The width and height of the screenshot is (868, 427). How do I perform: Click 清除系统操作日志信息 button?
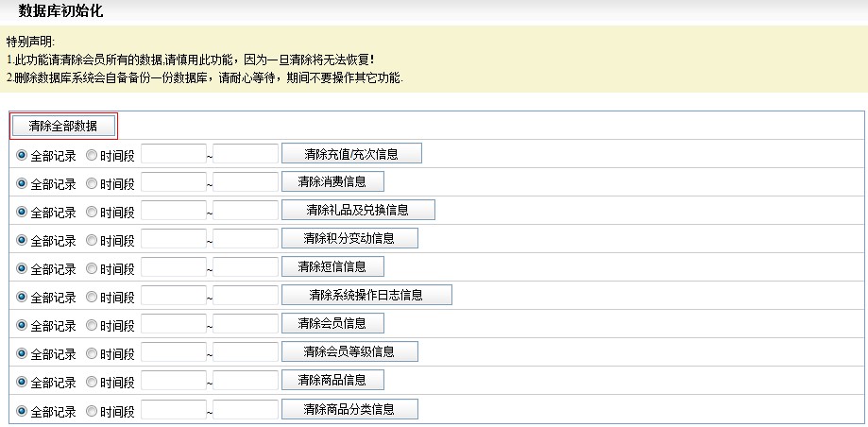(366, 295)
